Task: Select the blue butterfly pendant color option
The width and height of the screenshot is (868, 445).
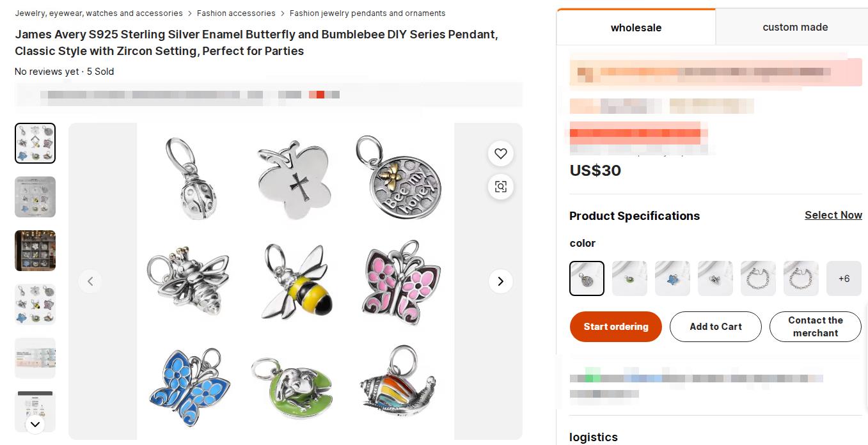Action: 672,279
